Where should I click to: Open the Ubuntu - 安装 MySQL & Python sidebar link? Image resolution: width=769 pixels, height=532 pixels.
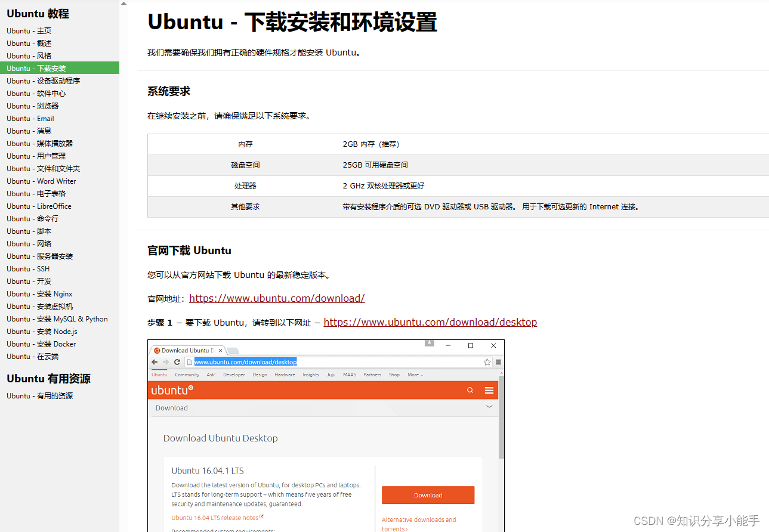[x=57, y=318]
